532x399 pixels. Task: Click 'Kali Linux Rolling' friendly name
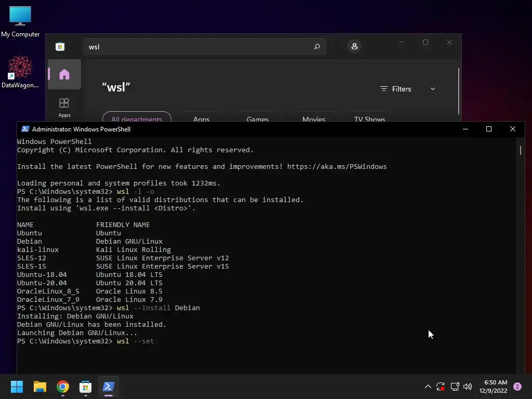pos(134,250)
